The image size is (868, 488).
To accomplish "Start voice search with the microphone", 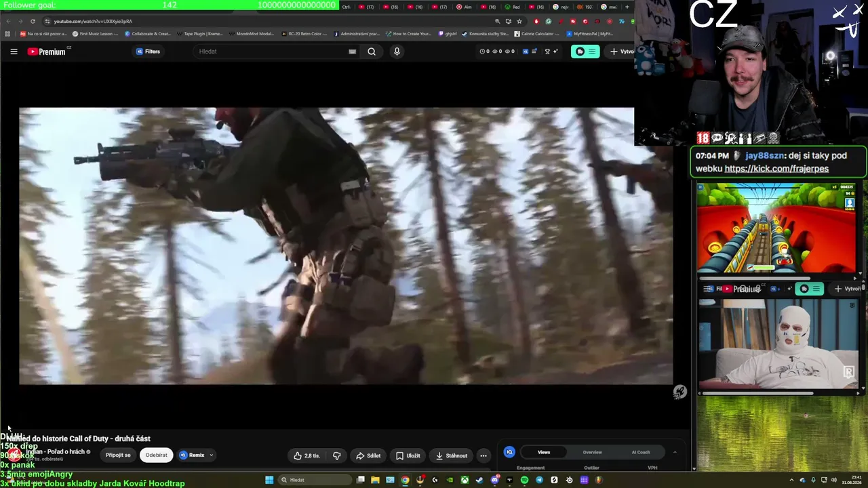I will coord(397,52).
